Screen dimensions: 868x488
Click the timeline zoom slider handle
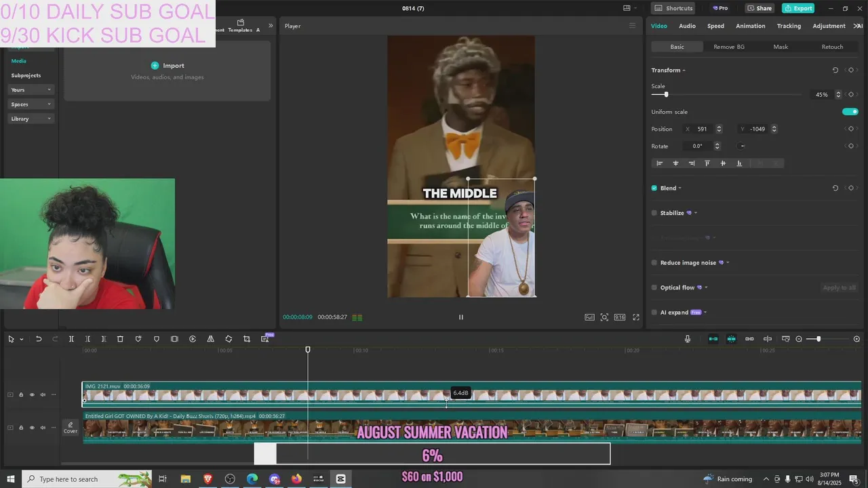(818, 339)
